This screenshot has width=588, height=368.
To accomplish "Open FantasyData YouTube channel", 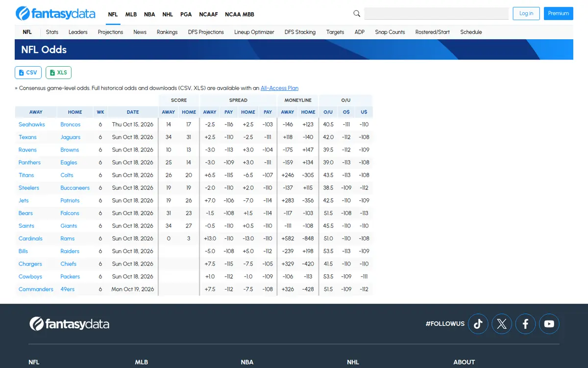I will (549, 324).
